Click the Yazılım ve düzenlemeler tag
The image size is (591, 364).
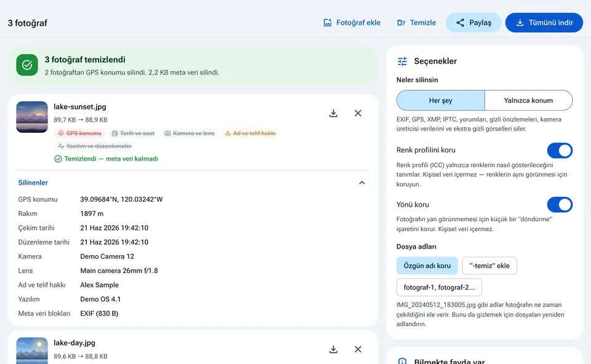pos(95,146)
